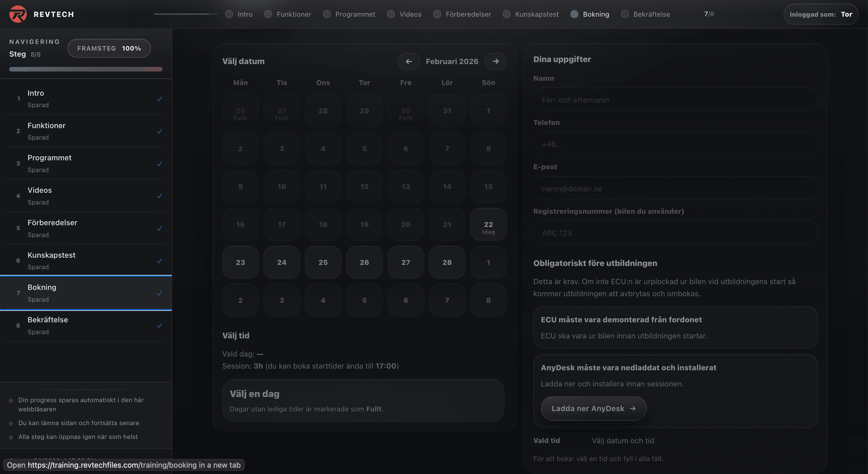Image resolution: width=868 pixels, height=474 pixels.
Task: Click the checkmark beside Kunskapstest step
Action: 159,261
